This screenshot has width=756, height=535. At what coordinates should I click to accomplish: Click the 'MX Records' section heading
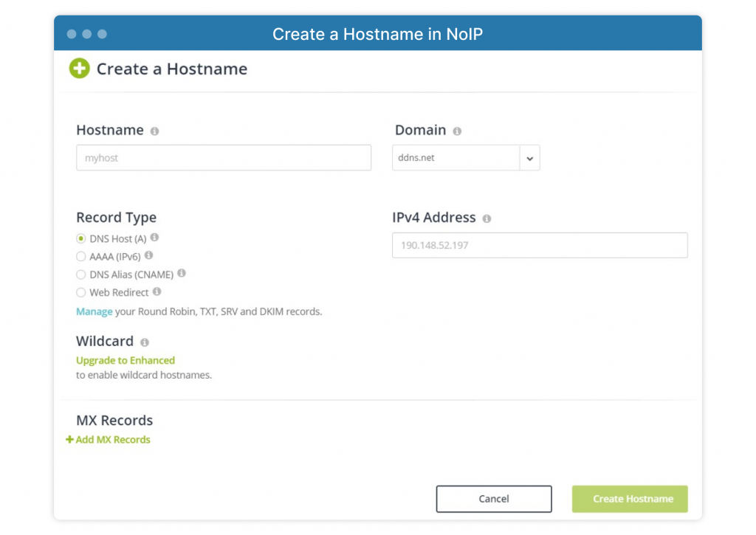tap(114, 421)
